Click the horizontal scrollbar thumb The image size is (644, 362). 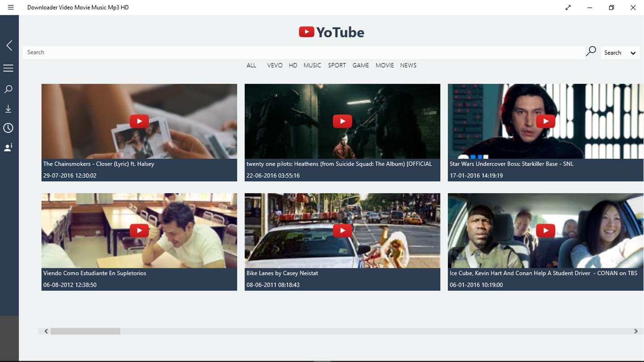click(85, 331)
